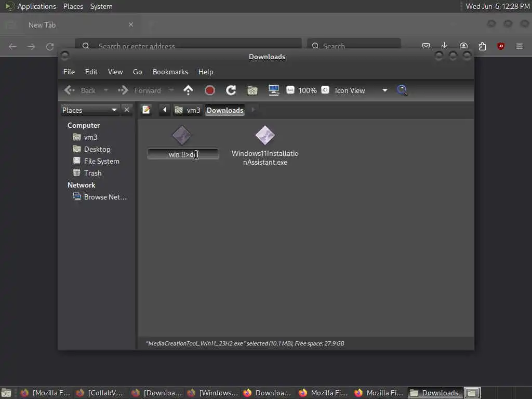Open the Go menu
The image size is (532, 399).
137,72
